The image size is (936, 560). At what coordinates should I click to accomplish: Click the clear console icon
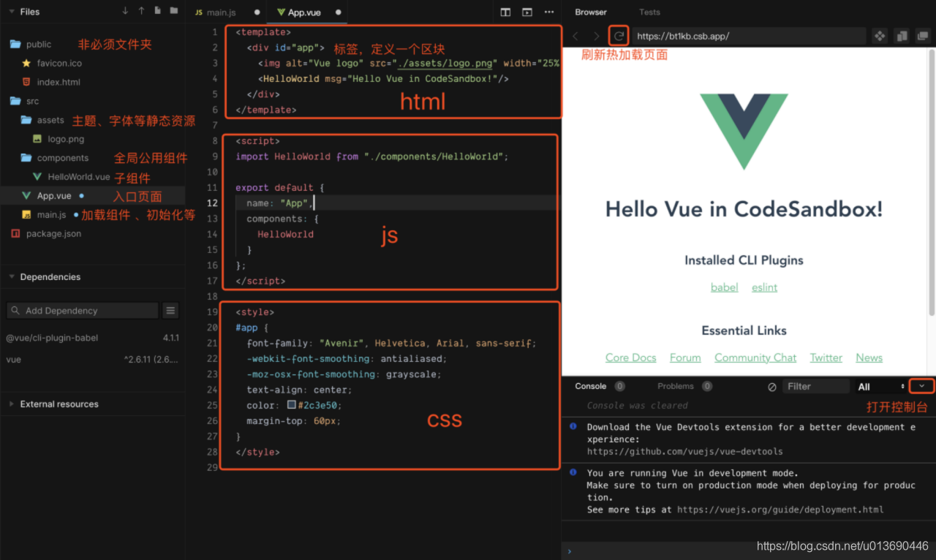tap(771, 386)
